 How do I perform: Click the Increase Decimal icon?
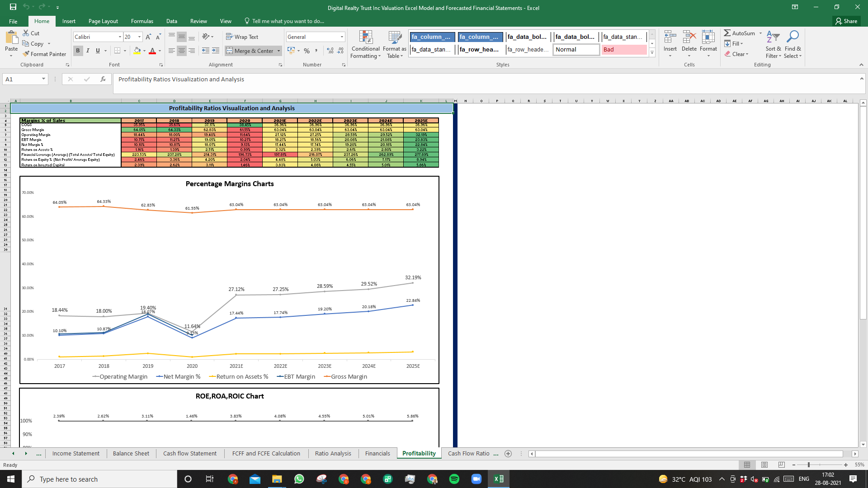coord(330,51)
